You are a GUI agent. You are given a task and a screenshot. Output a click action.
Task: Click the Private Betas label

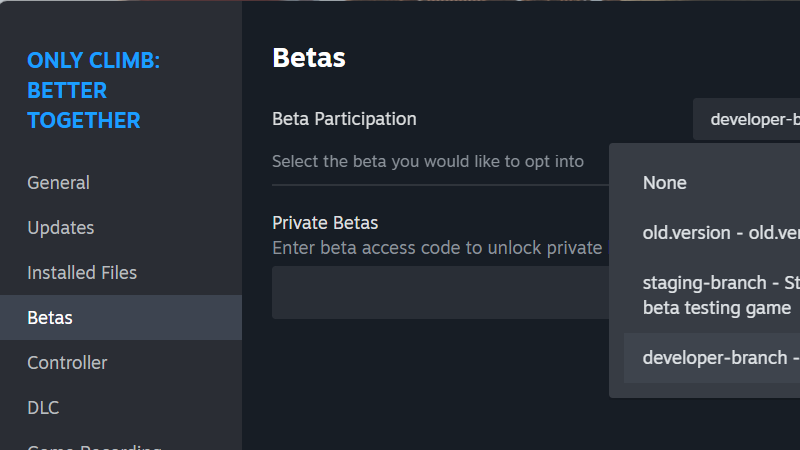coord(325,223)
